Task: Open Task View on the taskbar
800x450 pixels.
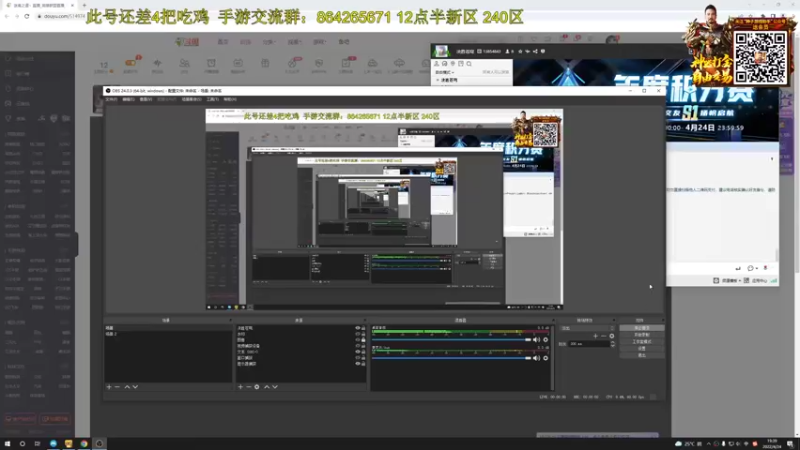Action: click(37, 444)
